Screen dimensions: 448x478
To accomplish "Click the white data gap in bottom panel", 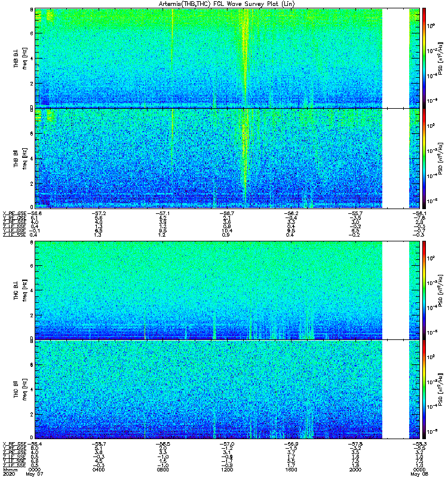I will point(395,390).
